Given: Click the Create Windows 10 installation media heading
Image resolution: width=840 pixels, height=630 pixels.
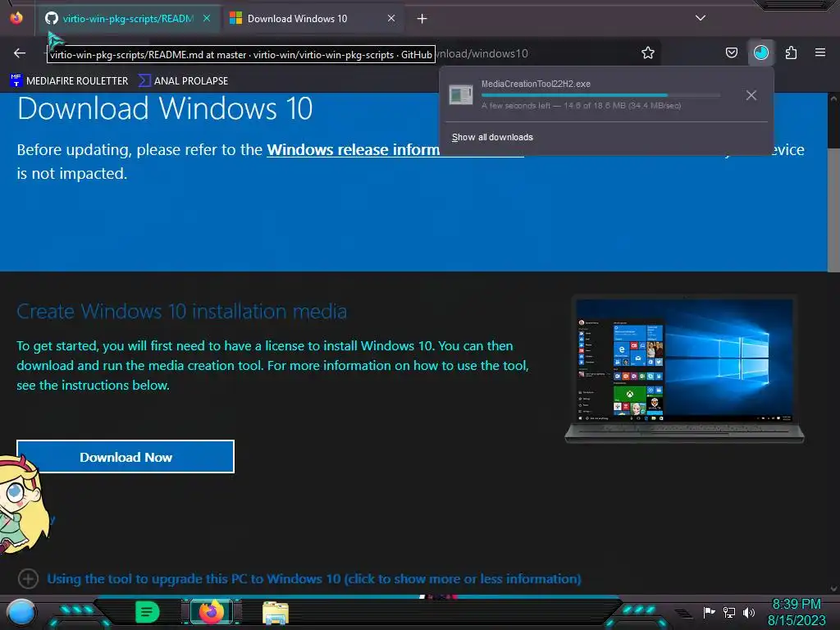Looking at the screenshot, I should [181, 311].
